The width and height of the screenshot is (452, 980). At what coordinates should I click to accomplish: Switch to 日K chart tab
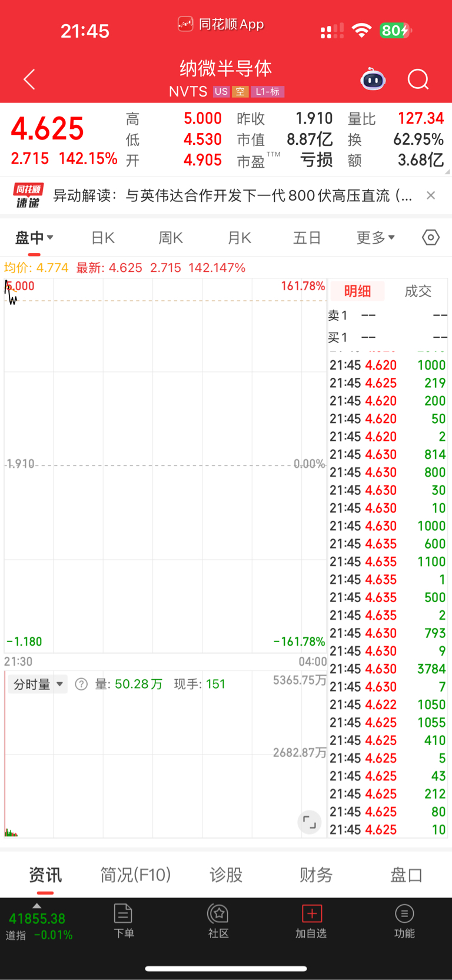103,238
